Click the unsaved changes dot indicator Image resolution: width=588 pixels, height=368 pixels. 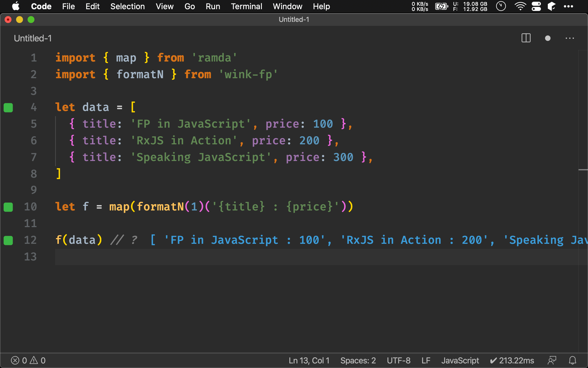pos(548,38)
